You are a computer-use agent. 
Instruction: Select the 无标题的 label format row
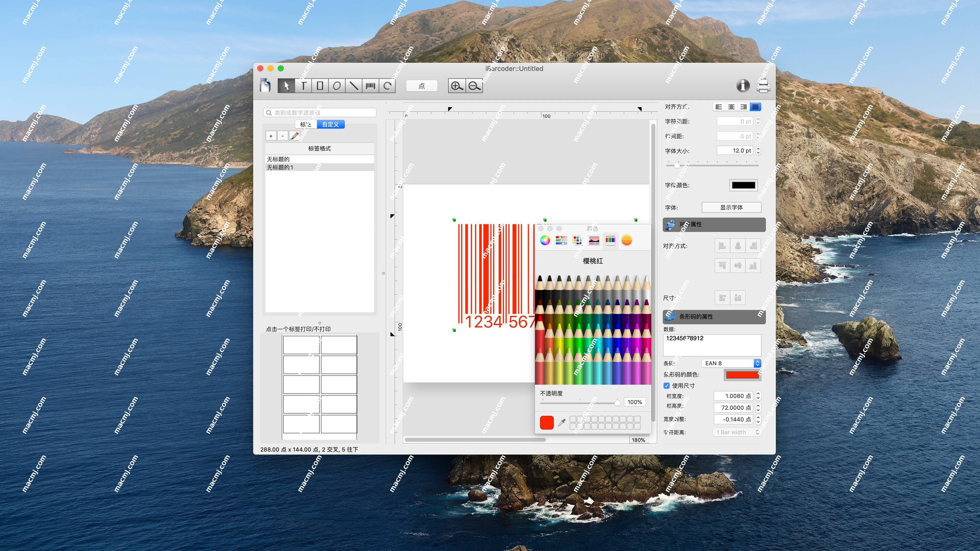coord(320,159)
